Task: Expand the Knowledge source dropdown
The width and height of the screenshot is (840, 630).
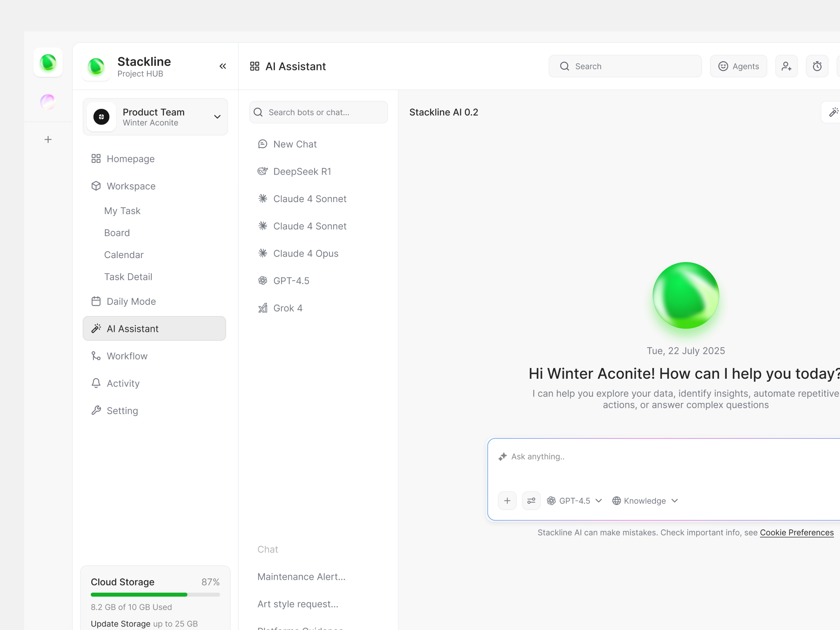Action: coord(674,501)
